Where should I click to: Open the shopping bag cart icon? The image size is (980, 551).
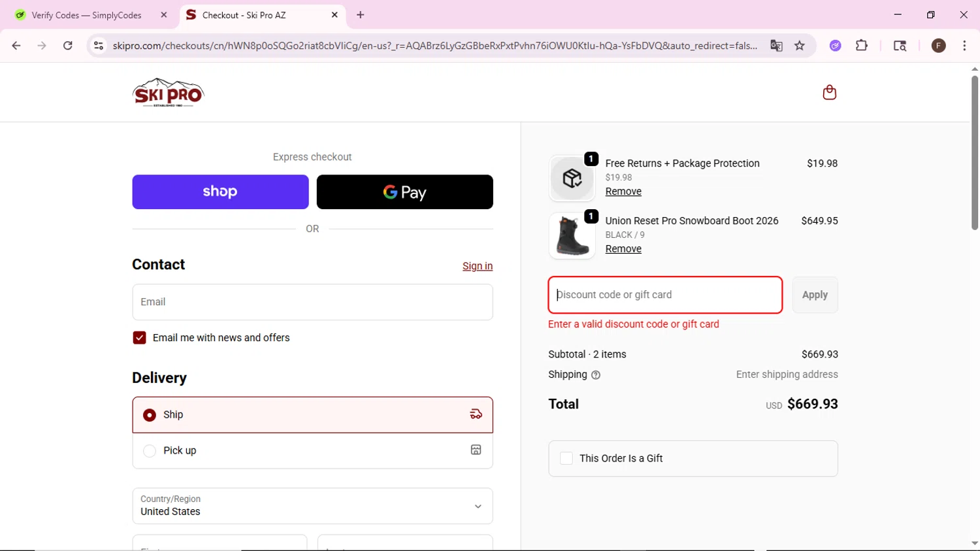tap(829, 92)
